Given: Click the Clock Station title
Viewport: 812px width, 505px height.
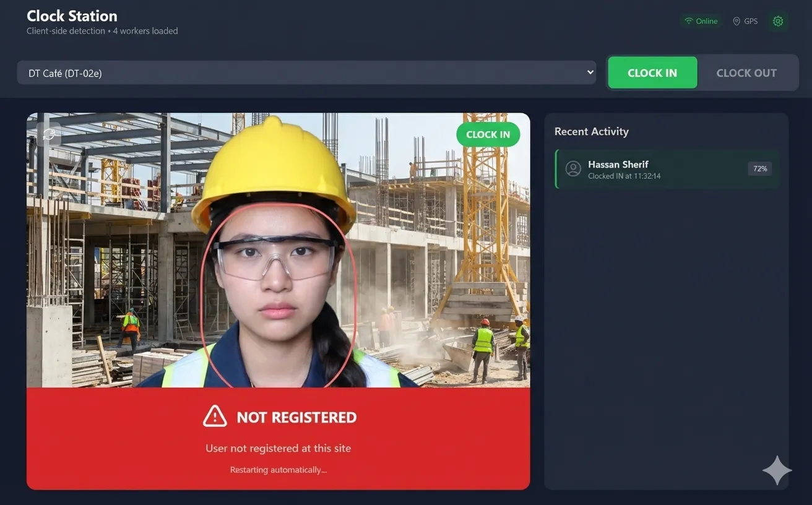Looking at the screenshot, I should (x=72, y=15).
